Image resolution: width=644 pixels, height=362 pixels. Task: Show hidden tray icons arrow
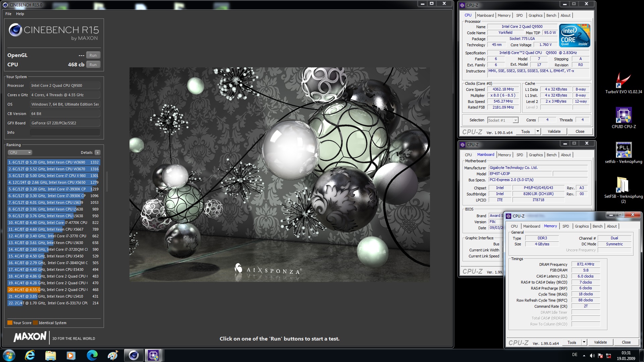pyautogui.click(x=584, y=355)
